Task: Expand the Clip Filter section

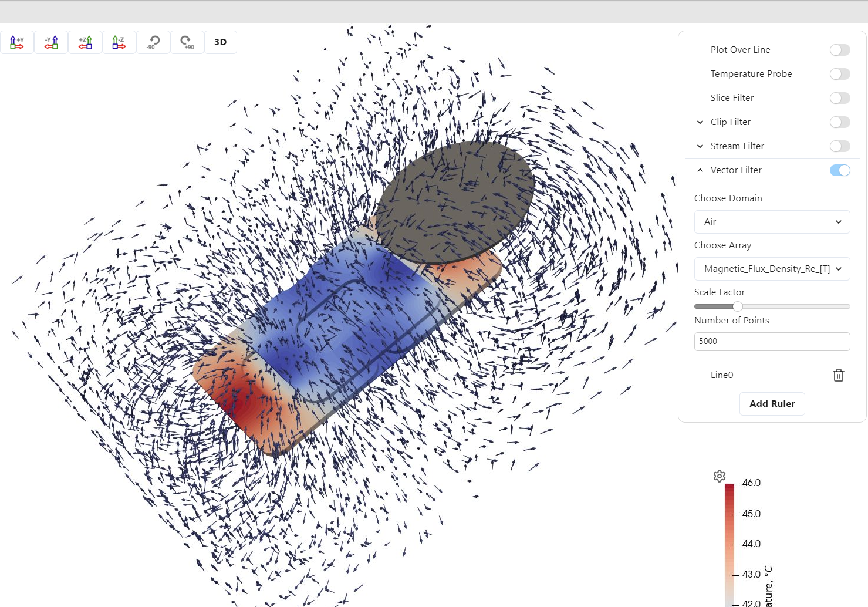Action: click(700, 122)
